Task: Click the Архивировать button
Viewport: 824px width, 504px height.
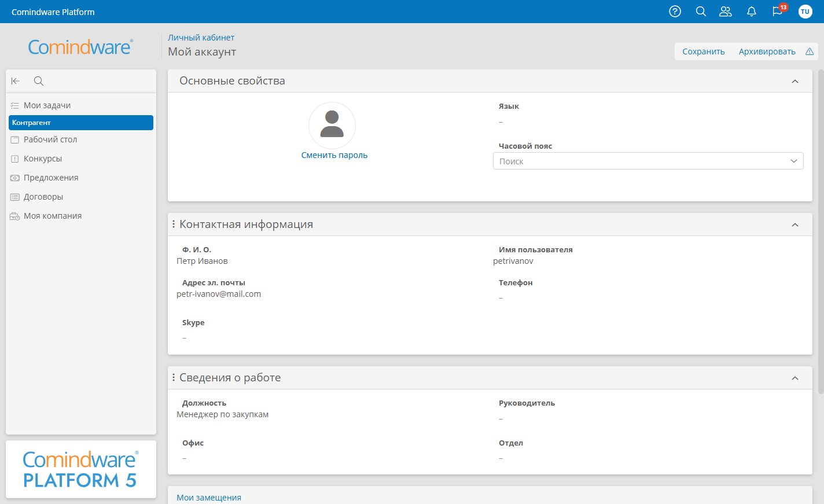Action: (x=767, y=51)
